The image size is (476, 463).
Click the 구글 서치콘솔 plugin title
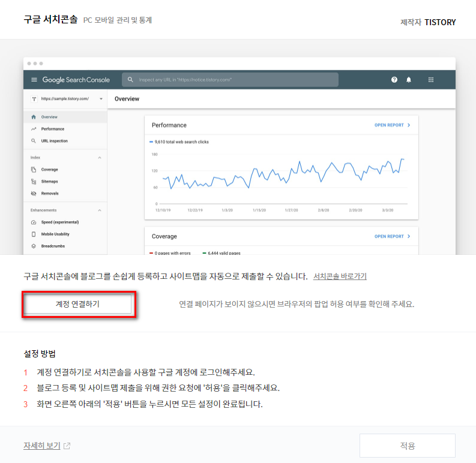point(50,19)
